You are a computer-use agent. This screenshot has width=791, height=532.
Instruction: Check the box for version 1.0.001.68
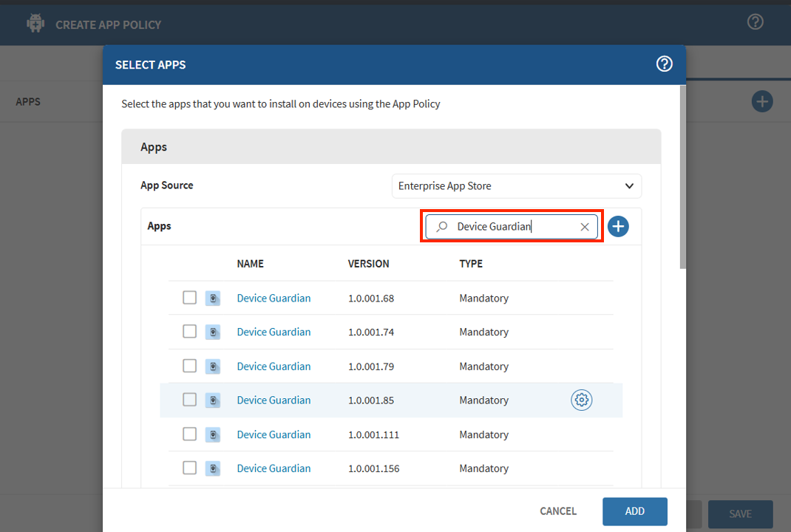pos(190,298)
